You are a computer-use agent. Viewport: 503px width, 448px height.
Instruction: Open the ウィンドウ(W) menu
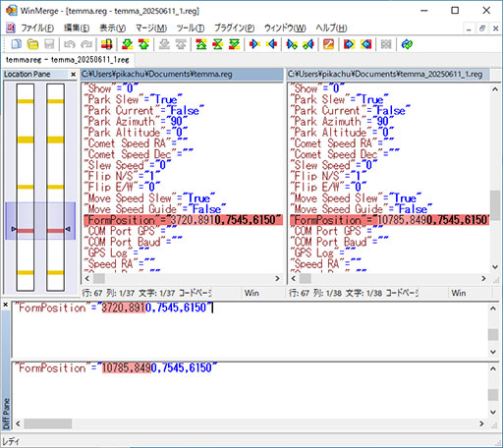point(285,28)
